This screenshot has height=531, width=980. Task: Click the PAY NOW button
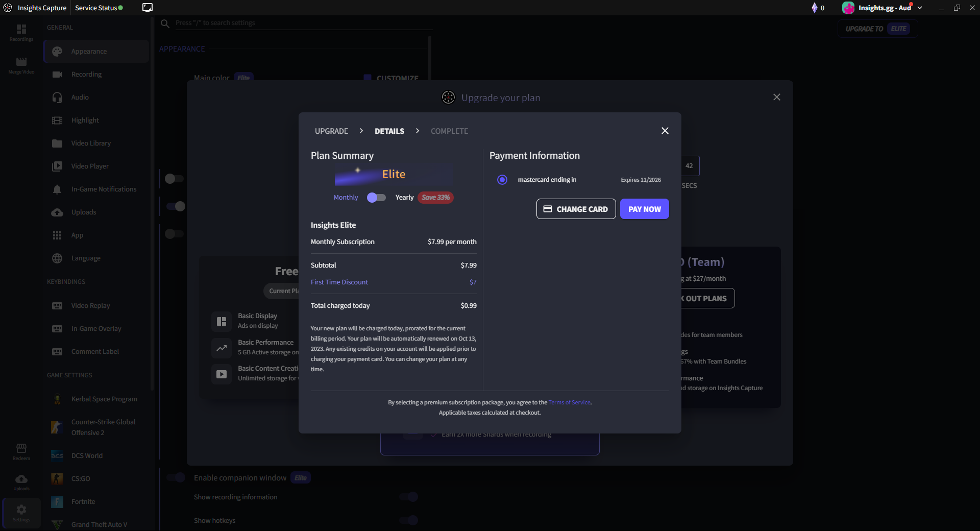(x=644, y=209)
